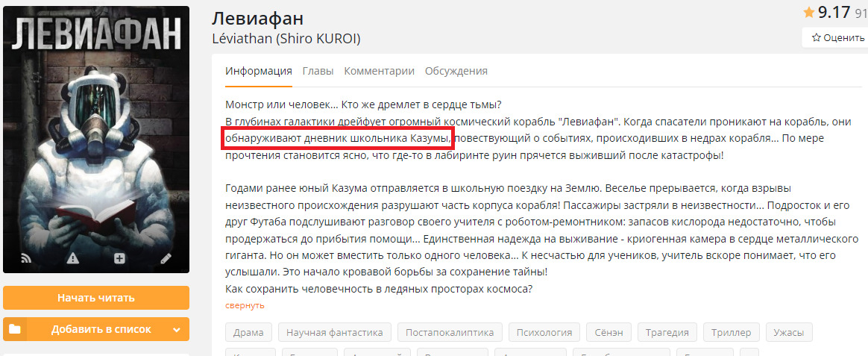
Task: Click the Постапокалиптика genre tag
Action: 450,332
